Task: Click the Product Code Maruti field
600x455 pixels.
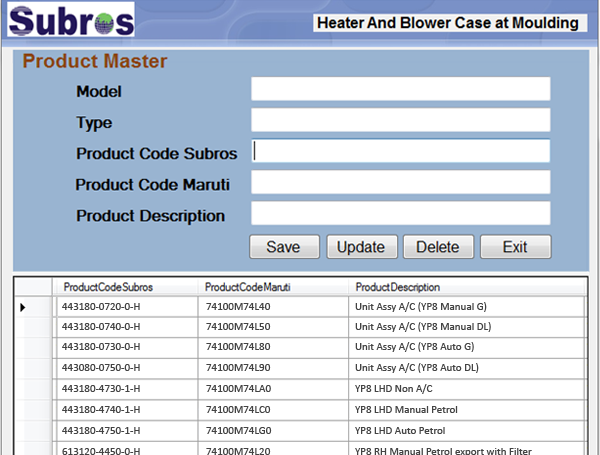Action: (401, 182)
